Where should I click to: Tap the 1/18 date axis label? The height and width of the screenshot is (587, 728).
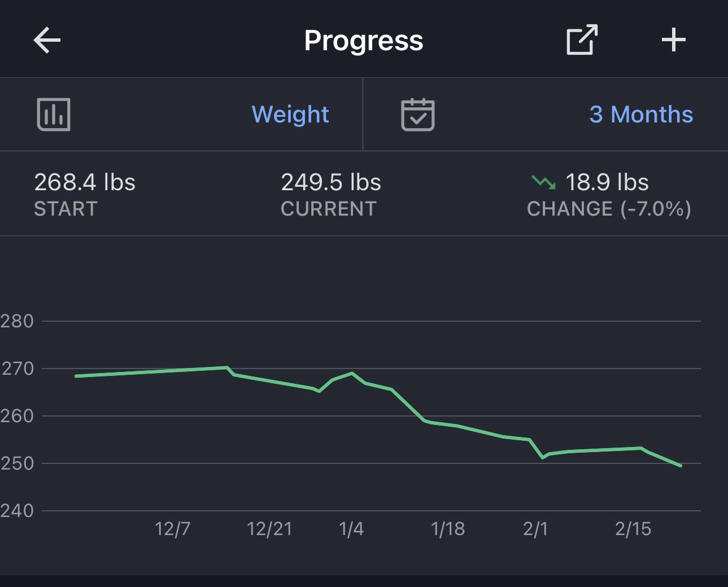point(448,529)
